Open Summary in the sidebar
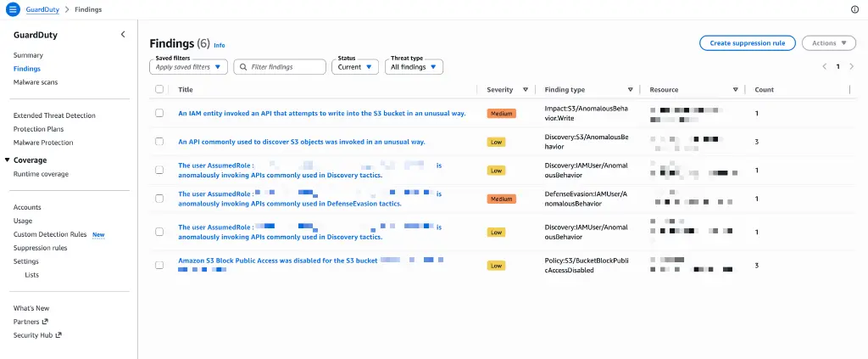The height and width of the screenshot is (359, 868). pyautogui.click(x=28, y=55)
